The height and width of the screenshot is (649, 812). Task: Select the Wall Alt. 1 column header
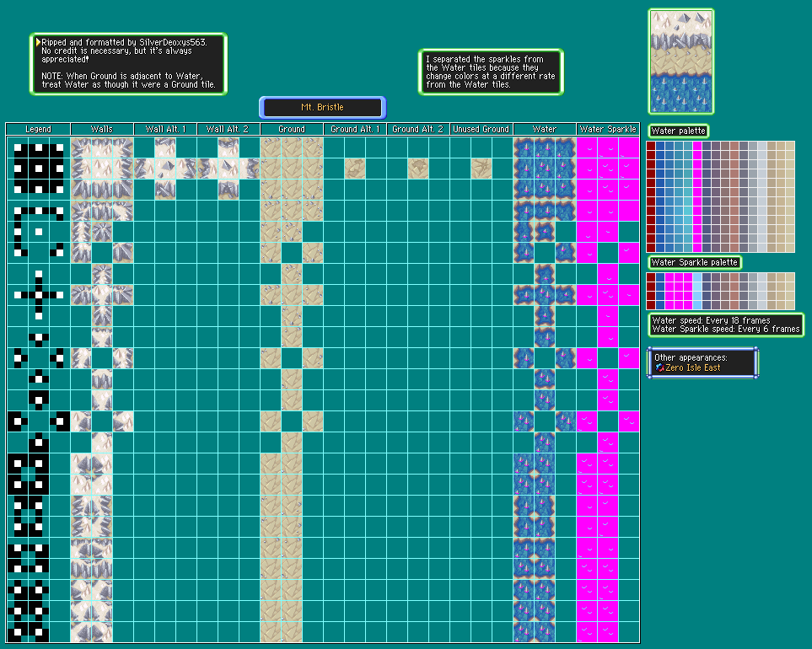click(x=165, y=130)
